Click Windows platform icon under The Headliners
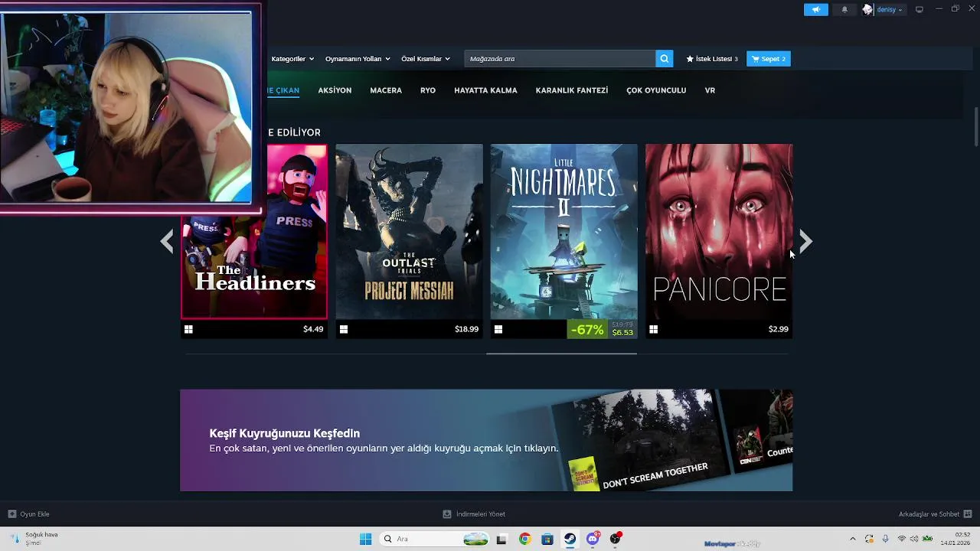This screenshot has width=980, height=551. (188, 330)
